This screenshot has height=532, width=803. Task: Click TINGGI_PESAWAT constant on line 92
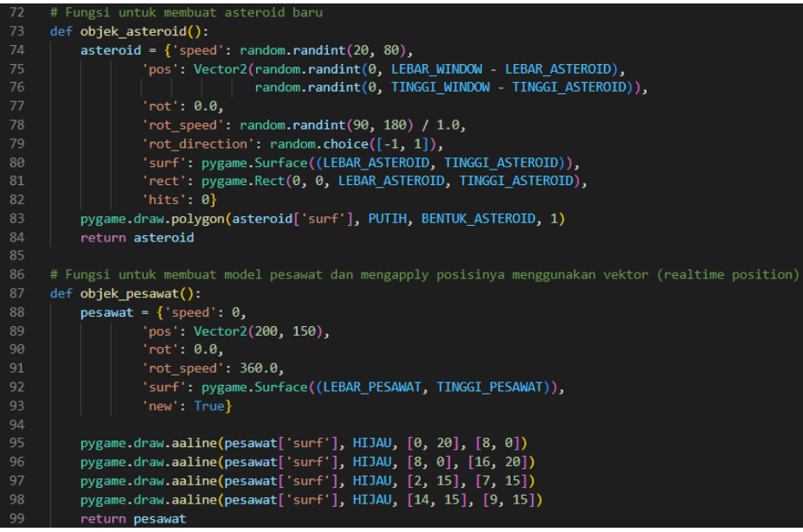pos(490,387)
